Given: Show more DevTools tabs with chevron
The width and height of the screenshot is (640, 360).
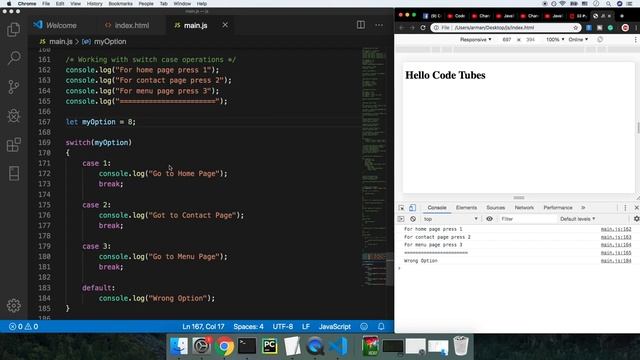Looking at the screenshot, I should coord(583,208).
